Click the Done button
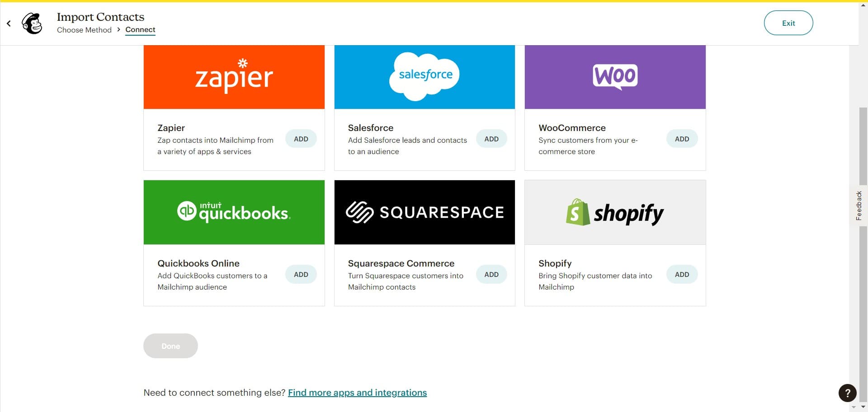Screen dimensions: 868x412 pos(170,346)
